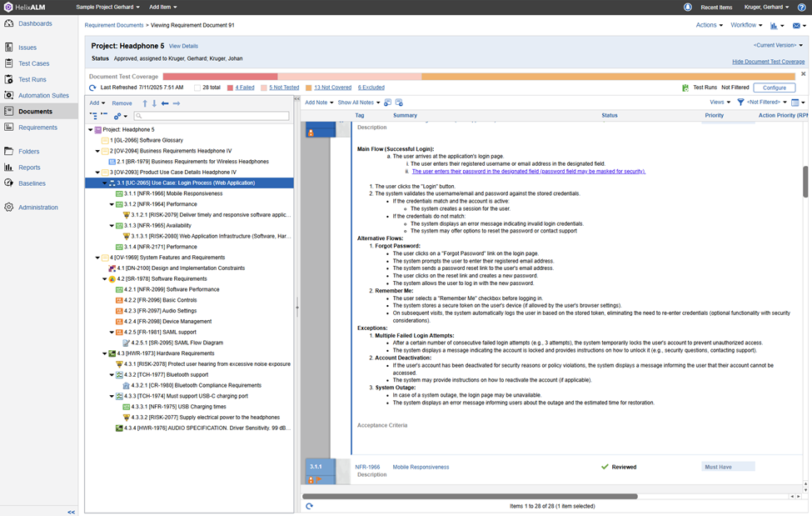This screenshot has height=516, width=812.
Task: Collapse the left sidebar navigation
Action: [72, 510]
